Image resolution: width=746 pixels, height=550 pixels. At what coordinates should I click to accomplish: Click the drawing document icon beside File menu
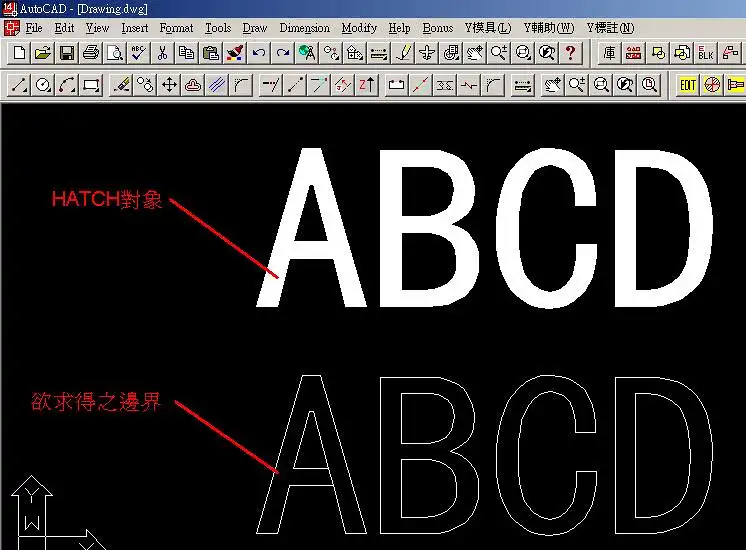11,28
